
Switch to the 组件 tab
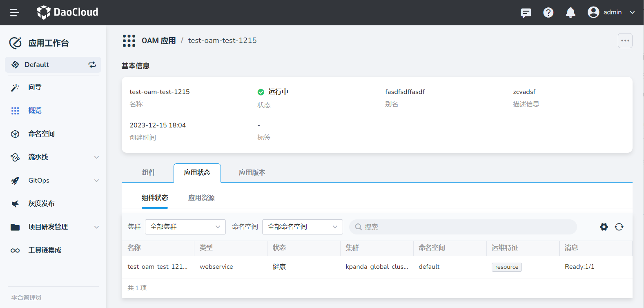pos(149,172)
